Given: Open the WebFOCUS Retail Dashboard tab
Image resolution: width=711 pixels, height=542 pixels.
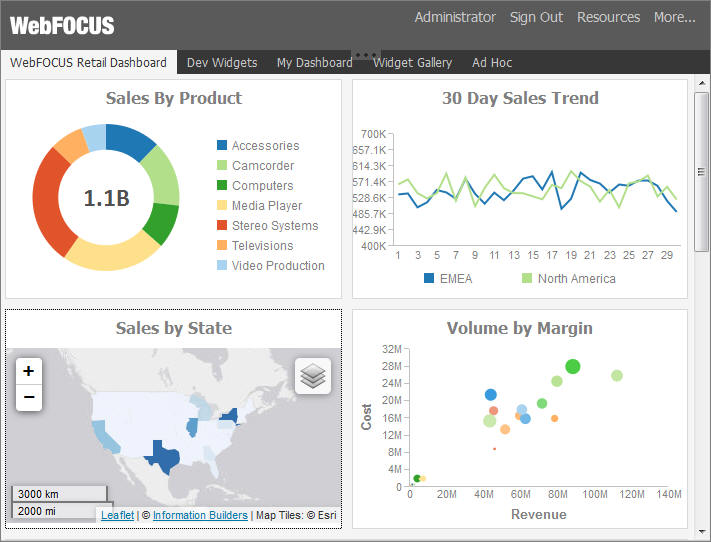Looking at the screenshot, I should tap(88, 62).
